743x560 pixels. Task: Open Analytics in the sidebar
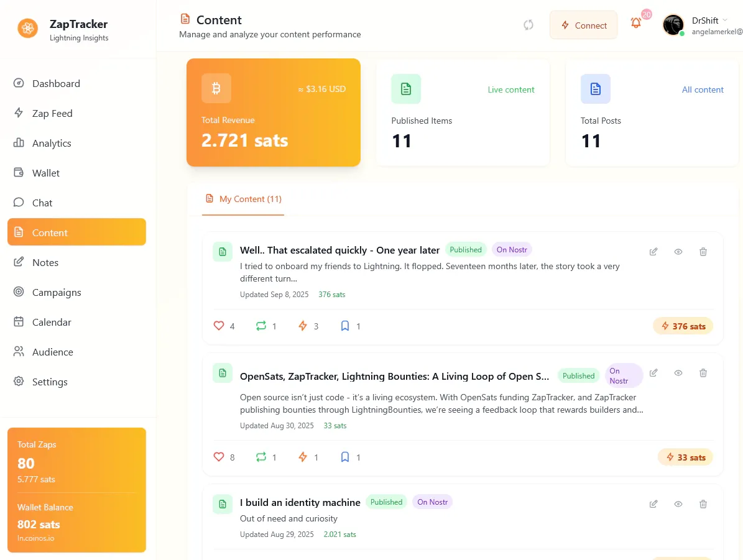click(x=76, y=143)
